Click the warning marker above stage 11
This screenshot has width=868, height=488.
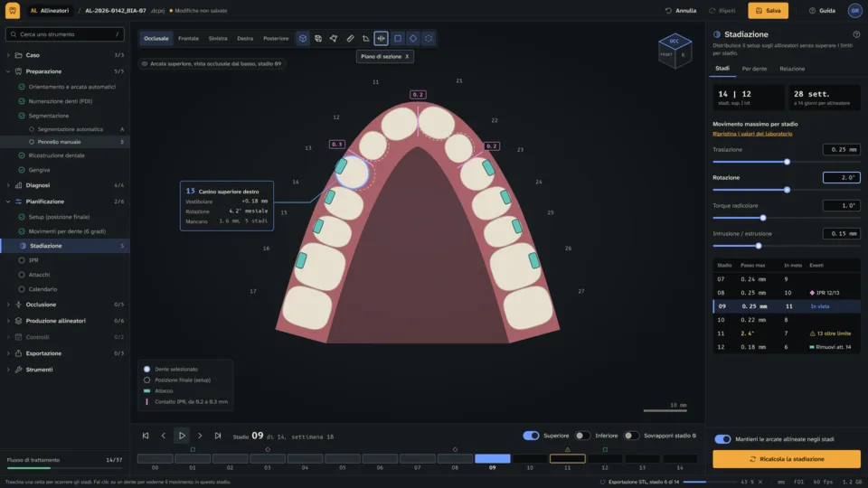pyautogui.click(x=568, y=450)
